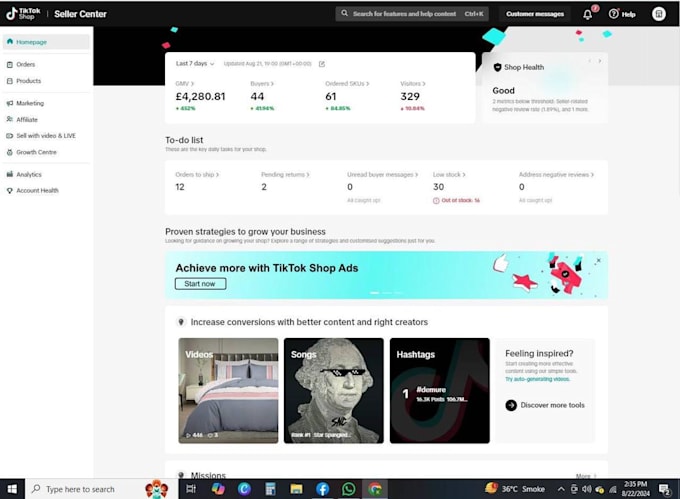Open WhatsApp from the taskbar
Image resolution: width=680 pixels, height=499 pixels.
pos(348,489)
